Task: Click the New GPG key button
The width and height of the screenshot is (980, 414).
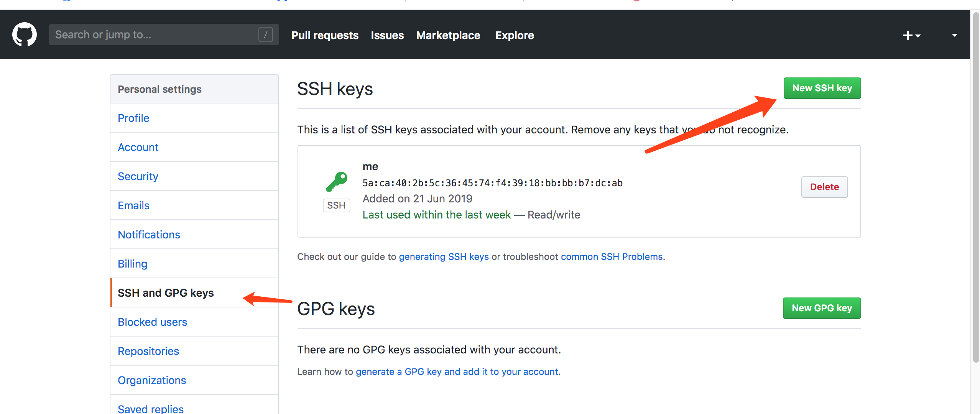Action: (x=822, y=308)
